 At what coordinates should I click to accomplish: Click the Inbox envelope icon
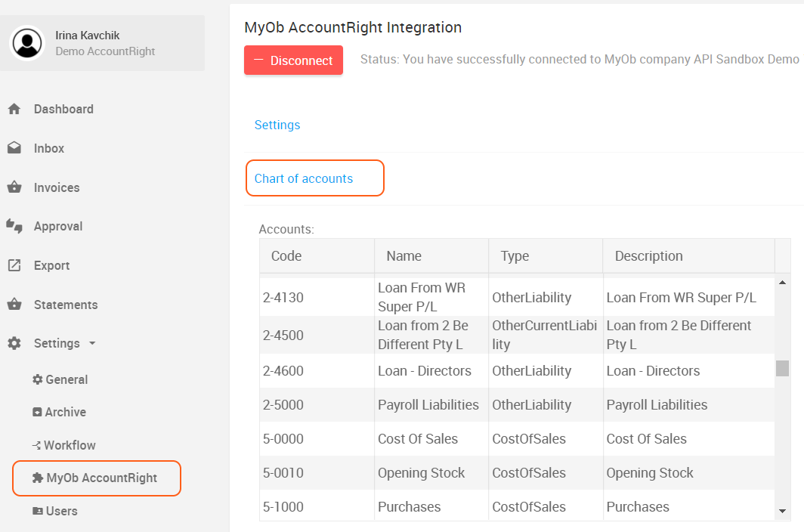click(x=14, y=148)
